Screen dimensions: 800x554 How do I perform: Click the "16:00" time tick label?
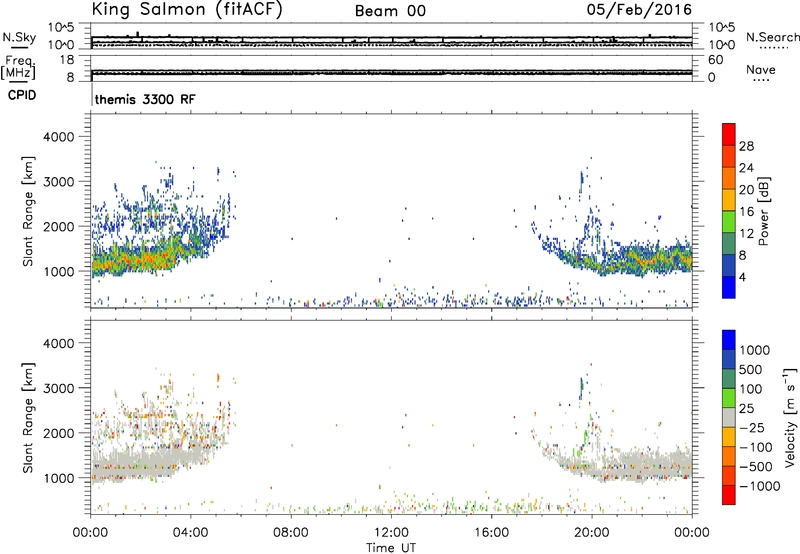[491, 533]
